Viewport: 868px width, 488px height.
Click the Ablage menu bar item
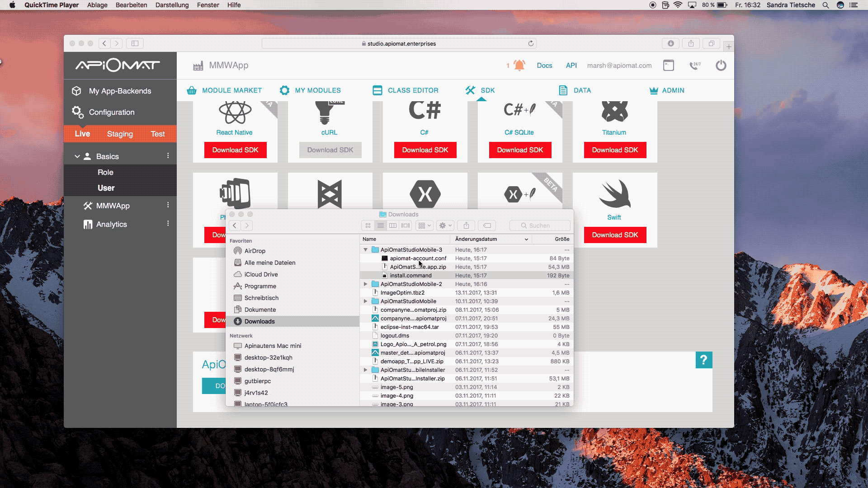click(x=98, y=5)
